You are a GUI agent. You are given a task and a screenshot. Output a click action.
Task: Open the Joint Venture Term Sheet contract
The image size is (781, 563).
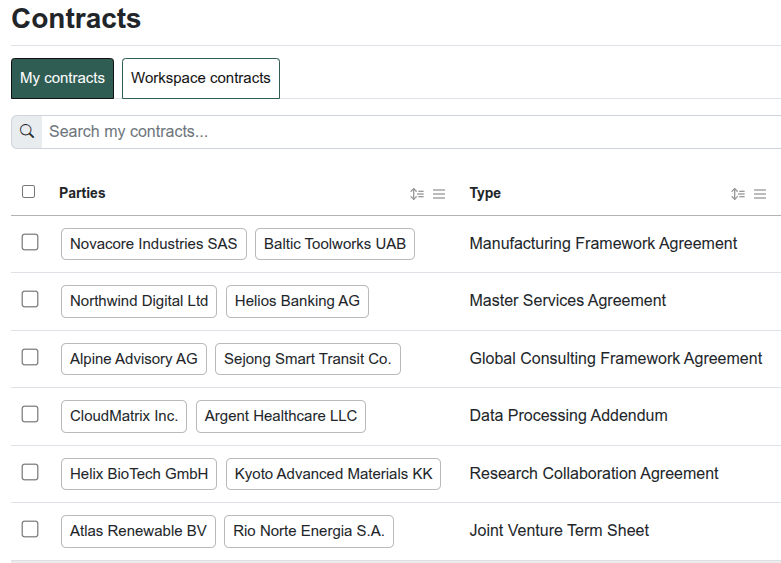coord(559,531)
